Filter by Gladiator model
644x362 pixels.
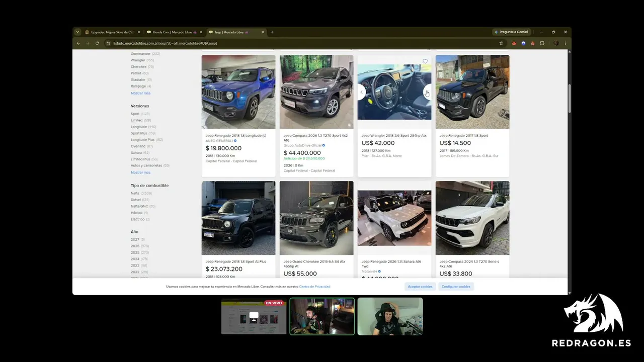(x=141, y=80)
